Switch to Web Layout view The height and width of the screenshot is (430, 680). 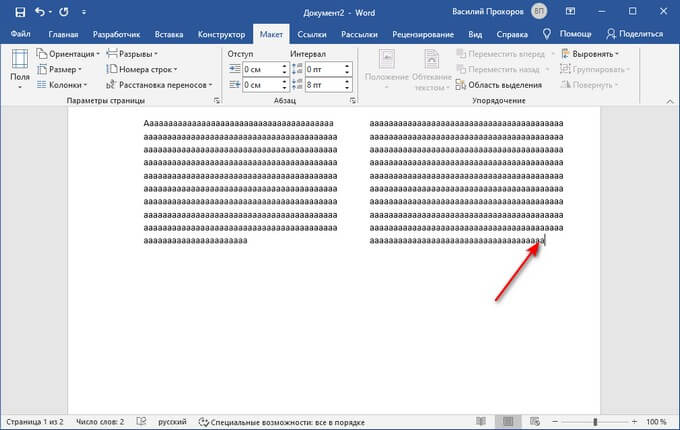pyautogui.click(x=535, y=421)
